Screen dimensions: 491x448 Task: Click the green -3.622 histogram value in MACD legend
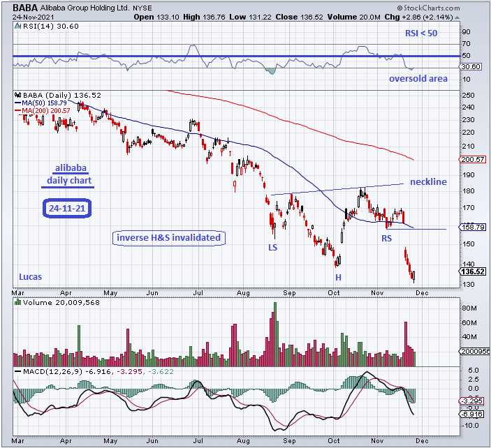pyautogui.click(x=161, y=372)
